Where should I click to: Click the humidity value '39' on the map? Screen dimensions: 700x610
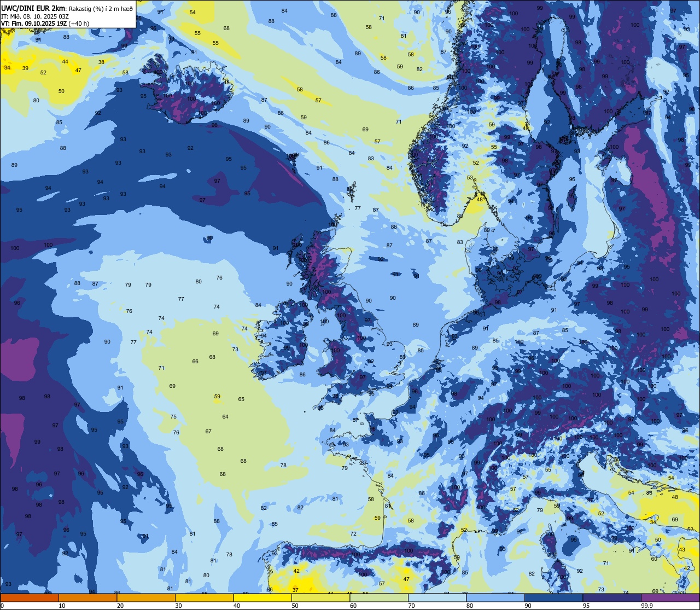coord(26,68)
